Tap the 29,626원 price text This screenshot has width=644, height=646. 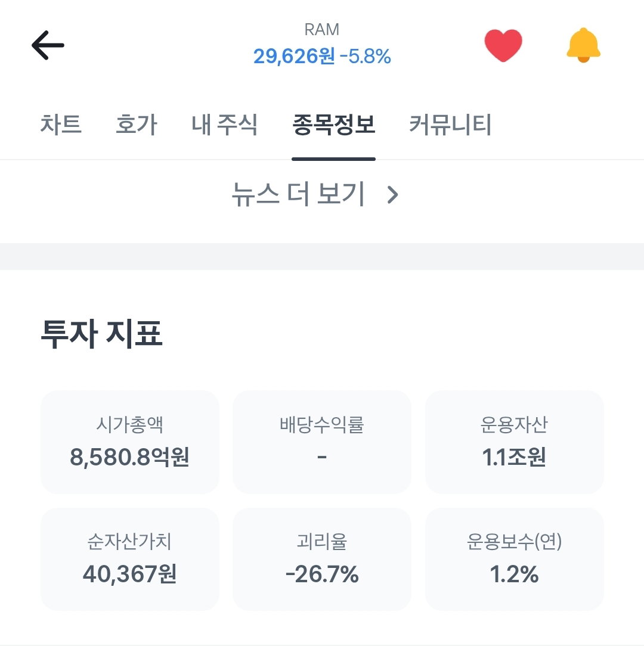click(x=294, y=57)
